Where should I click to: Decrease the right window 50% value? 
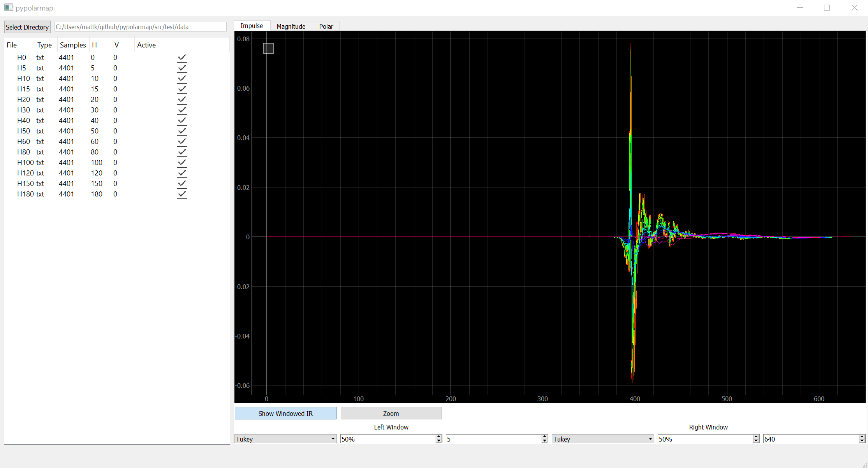(756, 441)
